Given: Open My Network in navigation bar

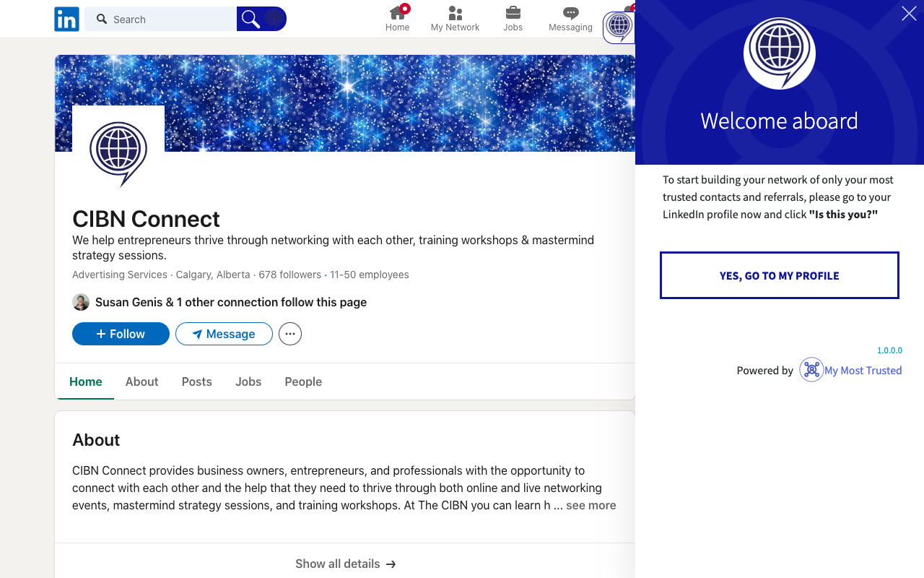Looking at the screenshot, I should [455, 19].
